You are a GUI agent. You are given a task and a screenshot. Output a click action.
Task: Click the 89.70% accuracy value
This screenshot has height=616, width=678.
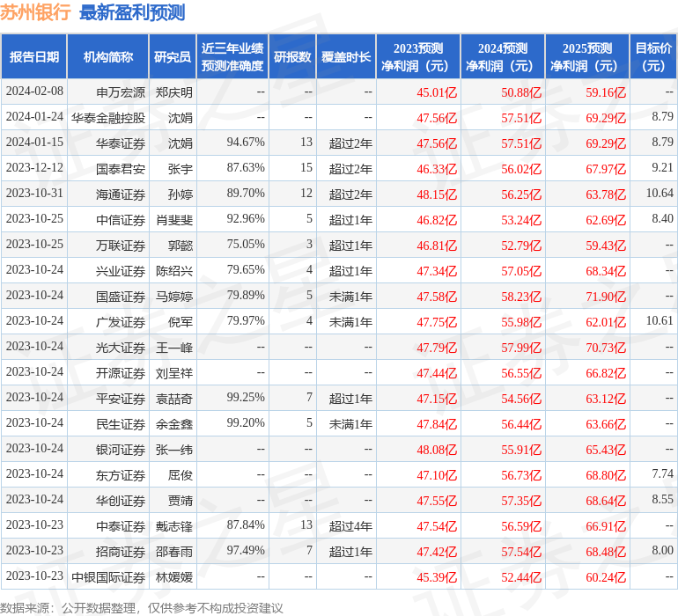[x=246, y=194]
